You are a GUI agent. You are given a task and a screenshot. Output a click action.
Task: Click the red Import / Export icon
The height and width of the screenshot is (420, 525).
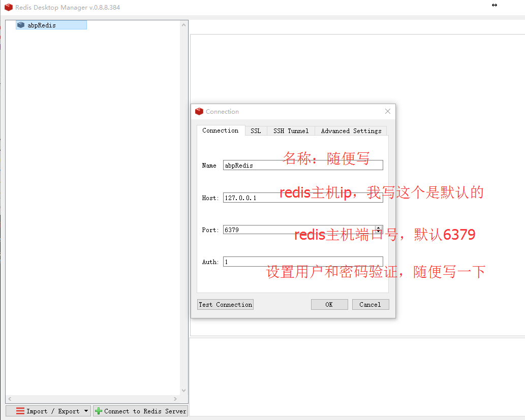coord(20,411)
